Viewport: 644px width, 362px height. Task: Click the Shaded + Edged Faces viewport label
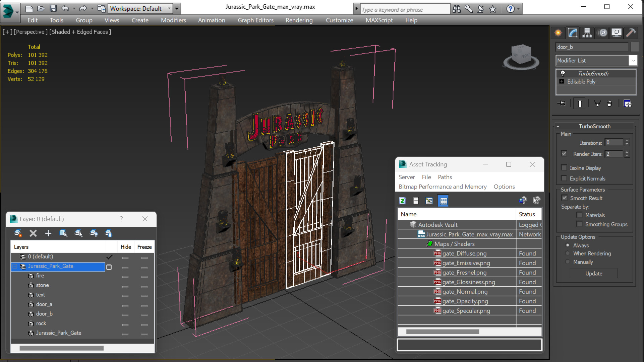[x=80, y=32]
